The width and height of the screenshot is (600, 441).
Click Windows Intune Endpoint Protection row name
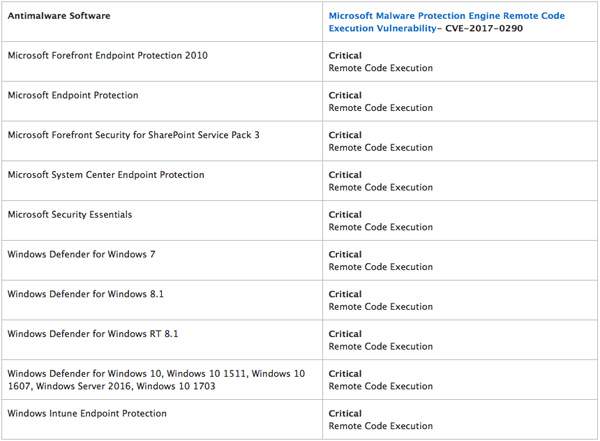tap(87, 414)
